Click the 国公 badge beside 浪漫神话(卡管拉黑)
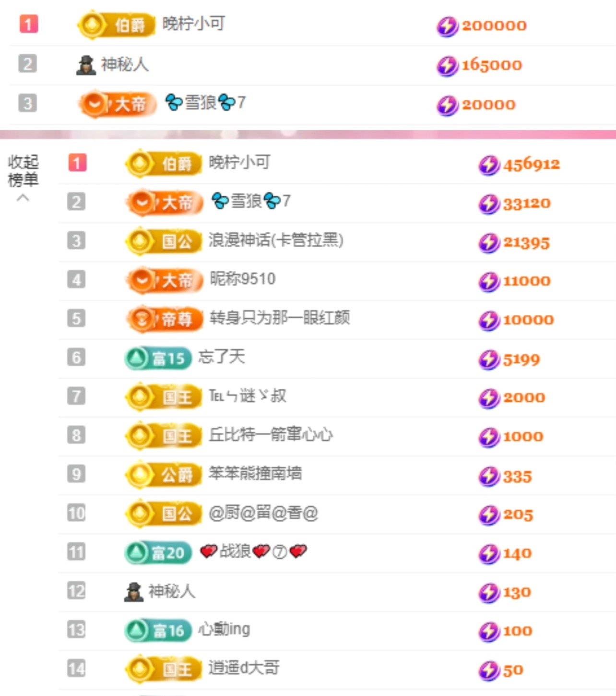Image resolution: width=616 pixels, height=696 pixels. point(164,241)
